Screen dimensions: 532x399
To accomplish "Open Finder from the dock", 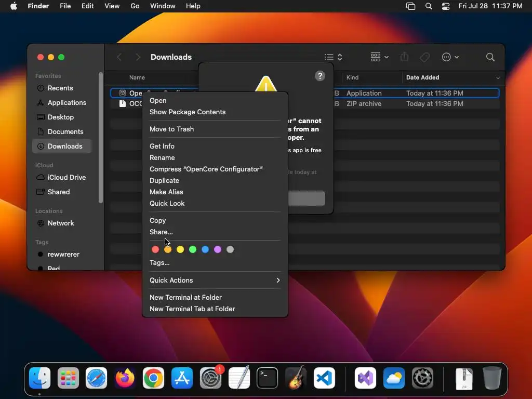I will tap(39, 378).
